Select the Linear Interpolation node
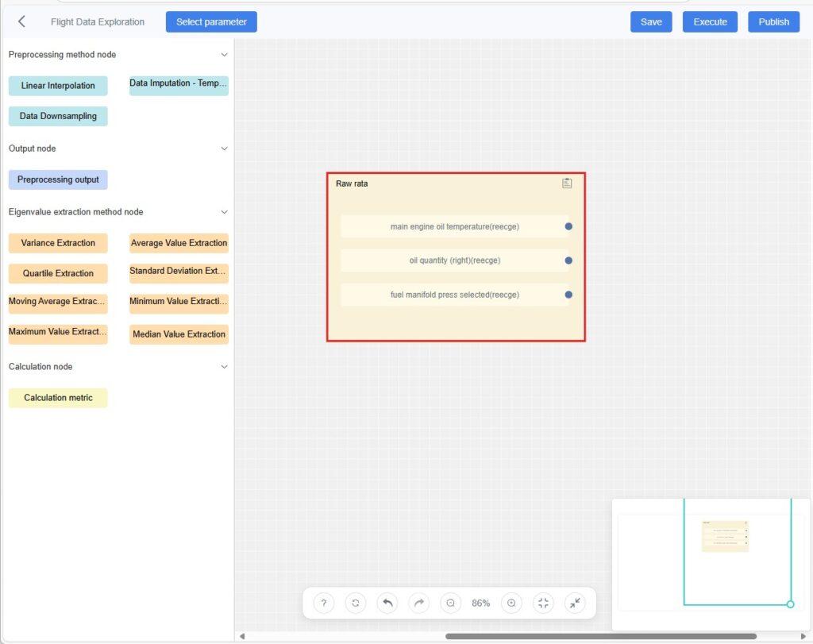Viewport: 813px width, 644px height. tap(58, 86)
